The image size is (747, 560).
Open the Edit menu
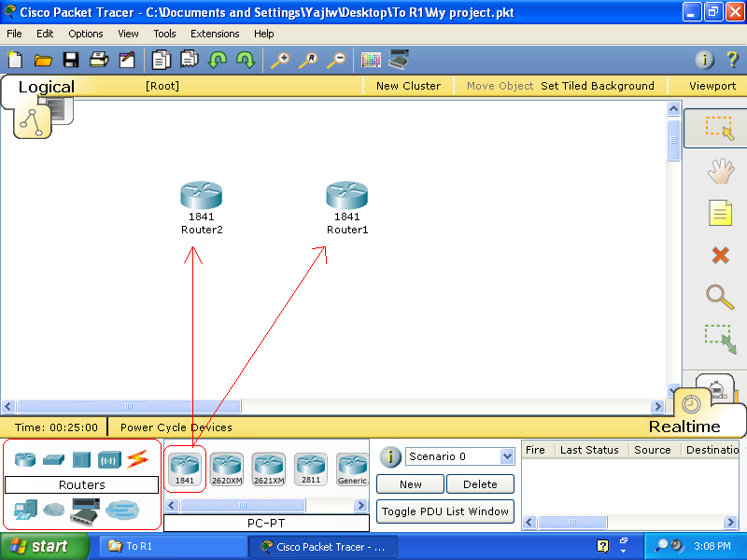click(x=45, y=34)
